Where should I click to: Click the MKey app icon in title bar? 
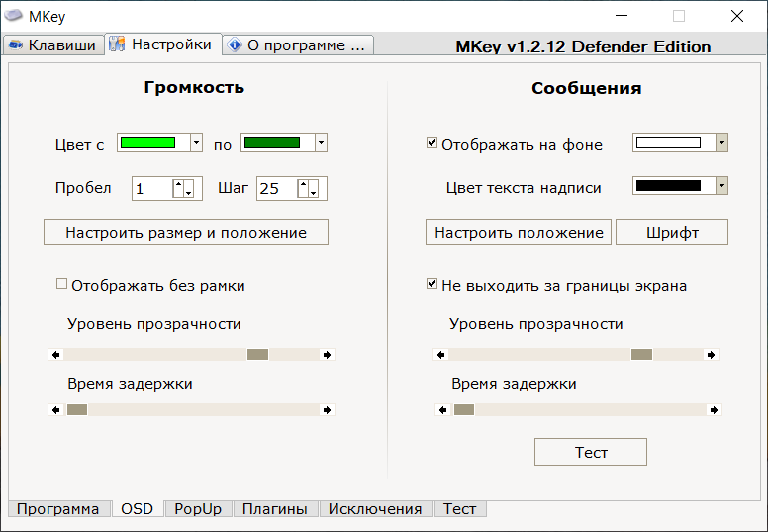pos(13,16)
